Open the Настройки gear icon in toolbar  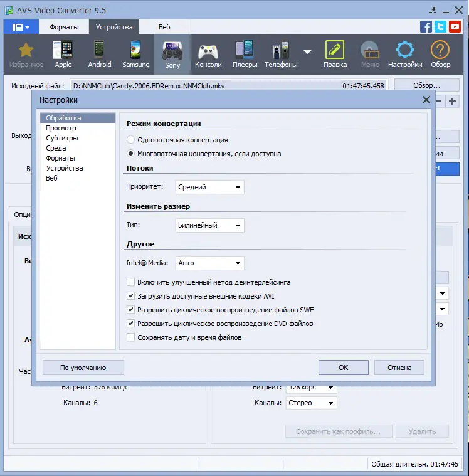[405, 54]
